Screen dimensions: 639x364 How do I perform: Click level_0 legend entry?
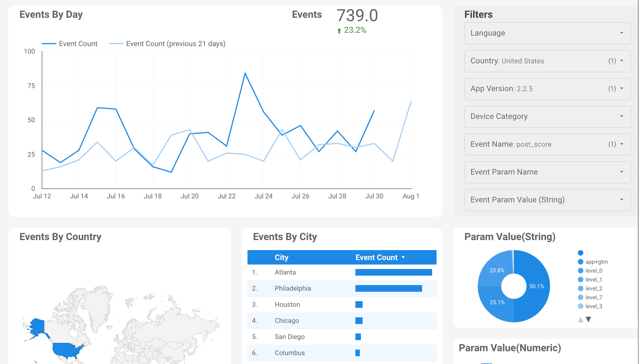[x=593, y=271]
